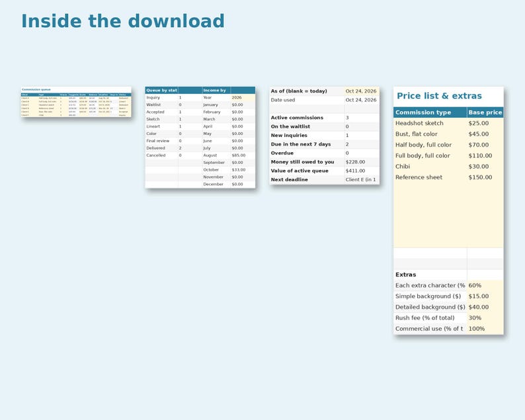Select the Chibi commission type
The image size is (525, 420).
[x=403, y=167]
